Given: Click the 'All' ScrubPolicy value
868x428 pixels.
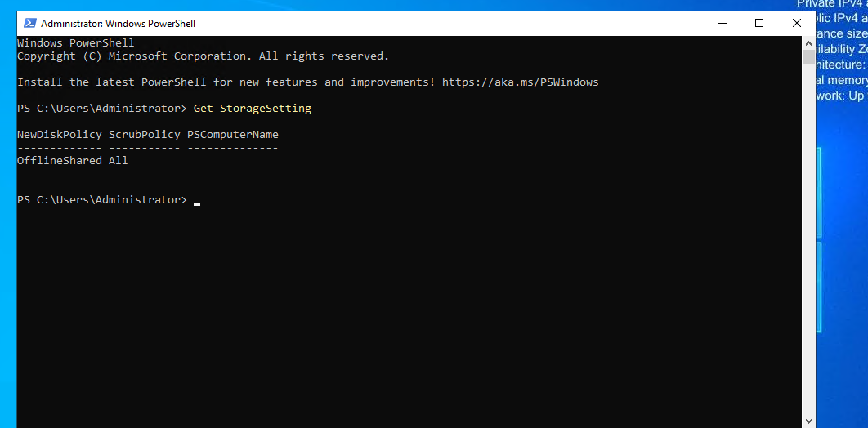Looking at the screenshot, I should pos(118,161).
